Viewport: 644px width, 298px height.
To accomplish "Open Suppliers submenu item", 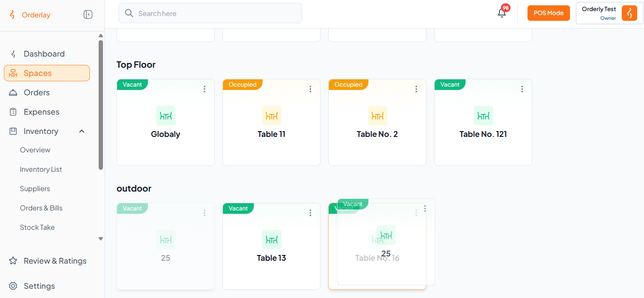I will 35,189.
